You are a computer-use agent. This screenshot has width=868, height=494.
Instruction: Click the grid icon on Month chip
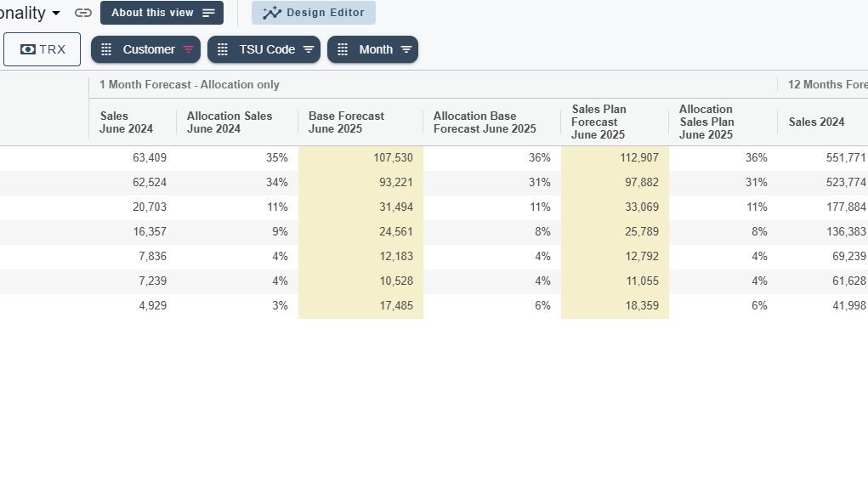(343, 49)
